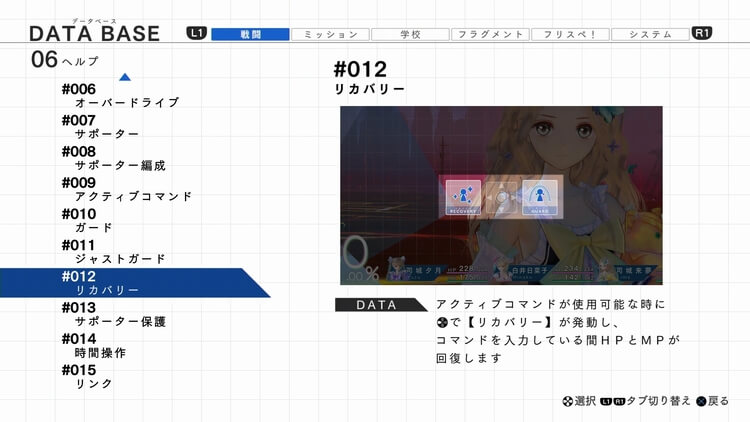The width and height of the screenshot is (750, 422).
Task: Click the blue up arrow above the list
Action: click(x=125, y=77)
